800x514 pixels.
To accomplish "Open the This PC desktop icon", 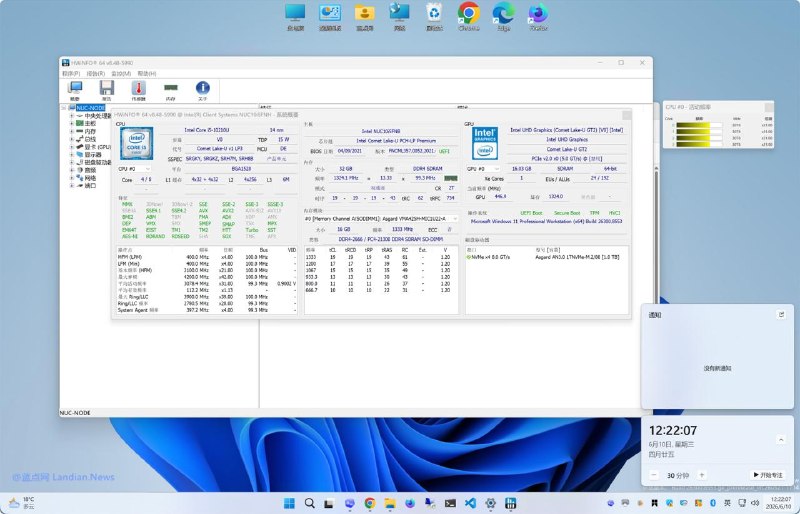I will 295,17.
